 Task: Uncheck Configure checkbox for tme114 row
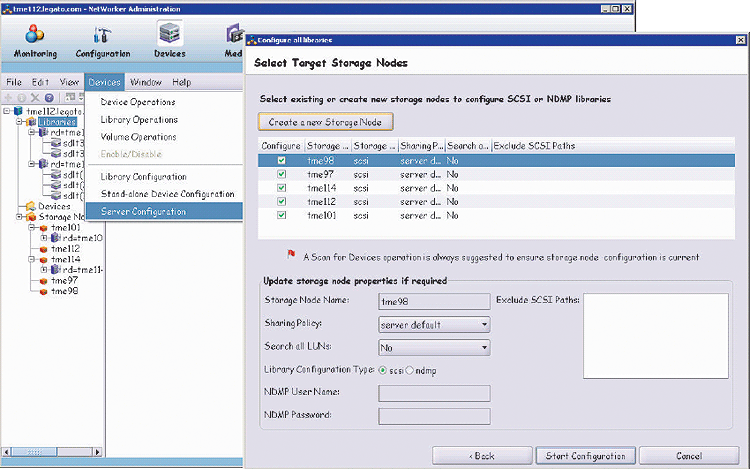pyautogui.click(x=282, y=188)
